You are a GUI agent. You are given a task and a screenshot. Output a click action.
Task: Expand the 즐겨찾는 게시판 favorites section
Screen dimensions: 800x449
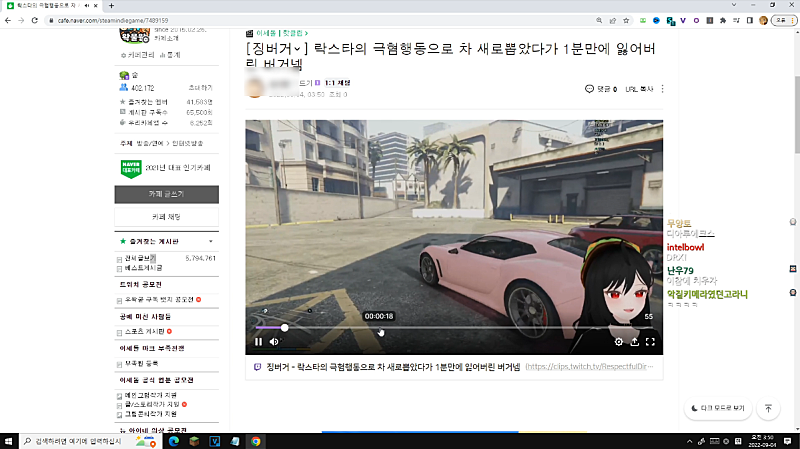(210, 242)
